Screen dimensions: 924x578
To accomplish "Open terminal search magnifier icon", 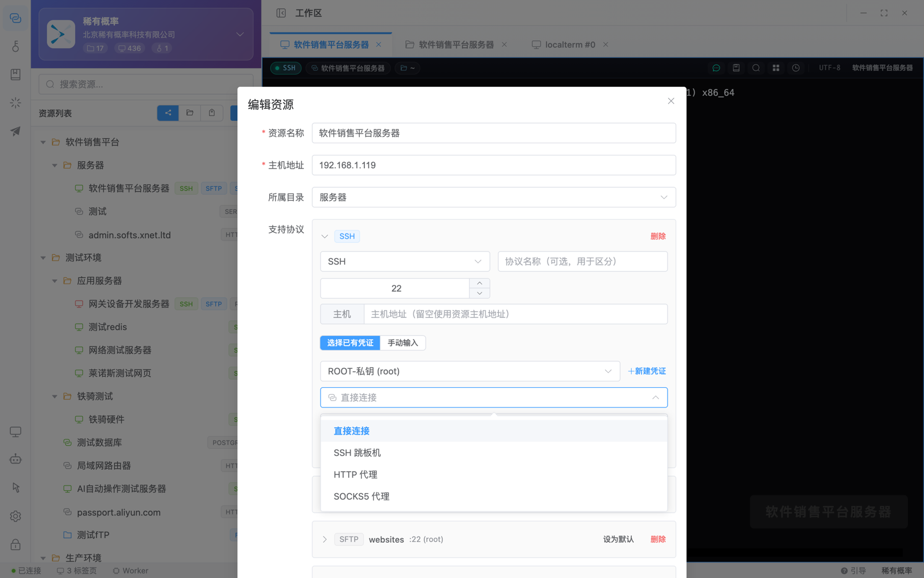I will tap(756, 68).
